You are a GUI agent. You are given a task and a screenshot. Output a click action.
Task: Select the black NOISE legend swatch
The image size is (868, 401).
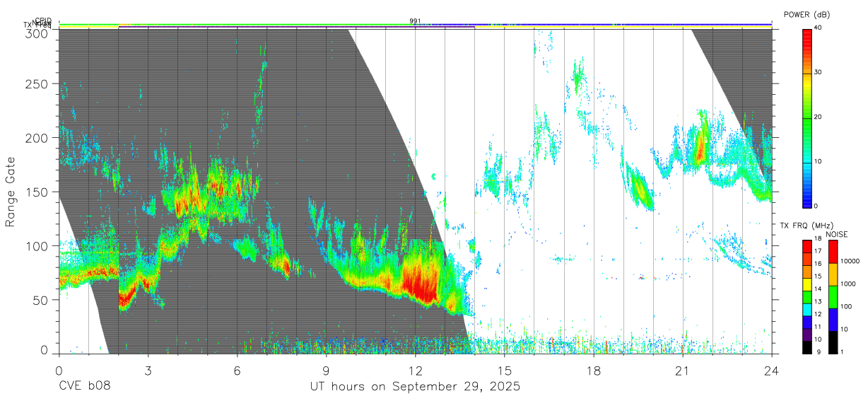833,342
